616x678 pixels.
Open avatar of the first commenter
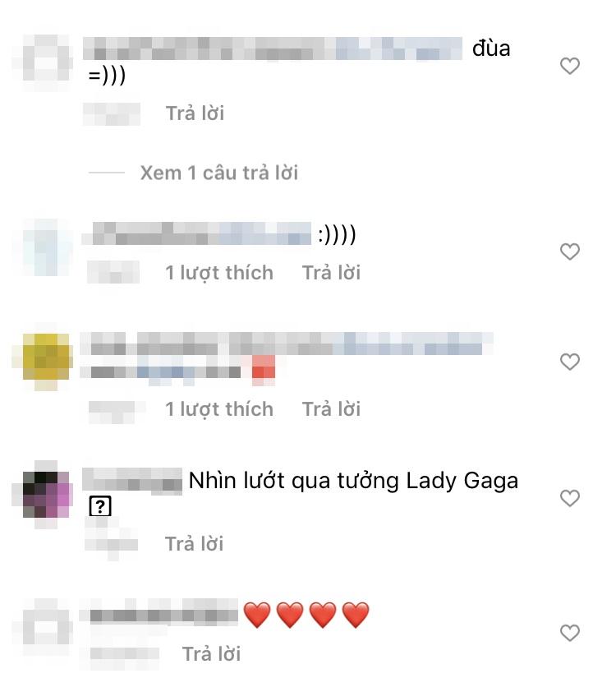pos(46,58)
